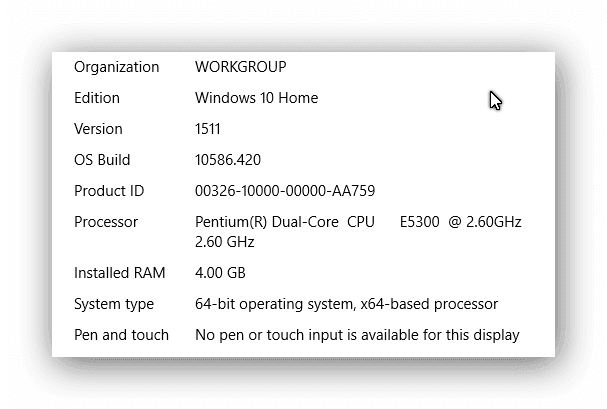Screen dimensions: 607x409
Task: Click version number 1511
Action: (207, 129)
